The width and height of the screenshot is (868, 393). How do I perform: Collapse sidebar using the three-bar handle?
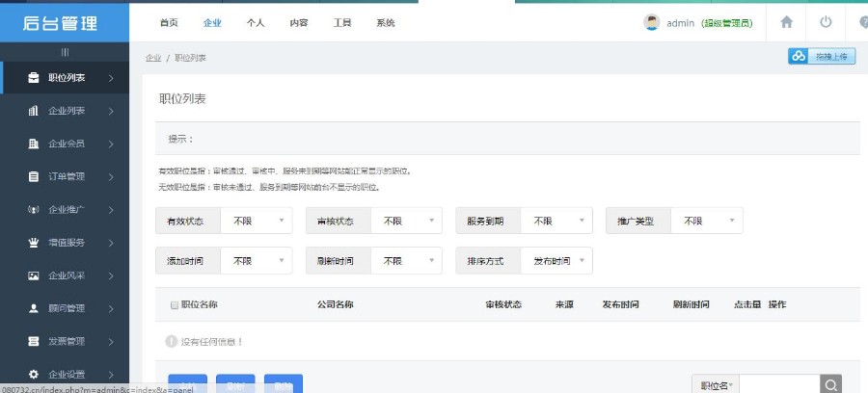point(65,52)
